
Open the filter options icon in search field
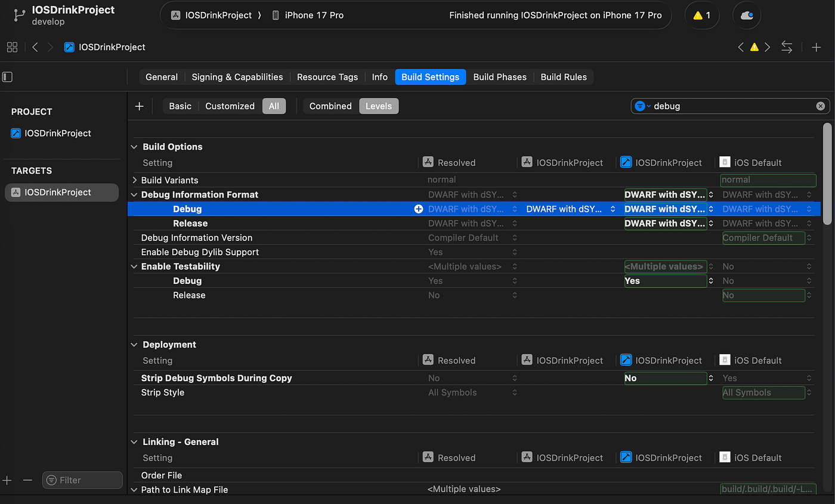coord(642,106)
